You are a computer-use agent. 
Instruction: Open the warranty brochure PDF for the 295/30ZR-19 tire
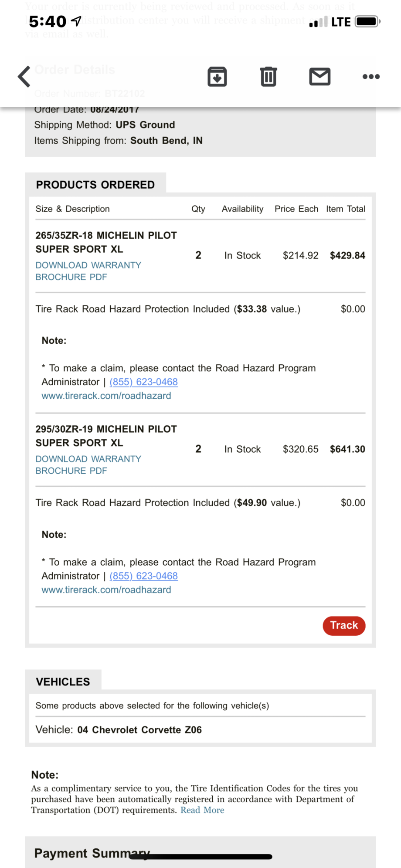click(x=88, y=465)
